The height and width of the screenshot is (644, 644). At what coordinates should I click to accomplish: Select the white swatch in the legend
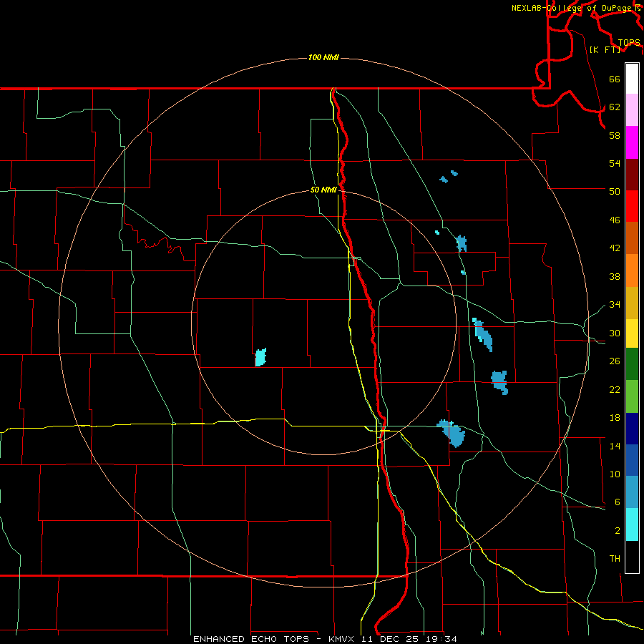pos(632,79)
